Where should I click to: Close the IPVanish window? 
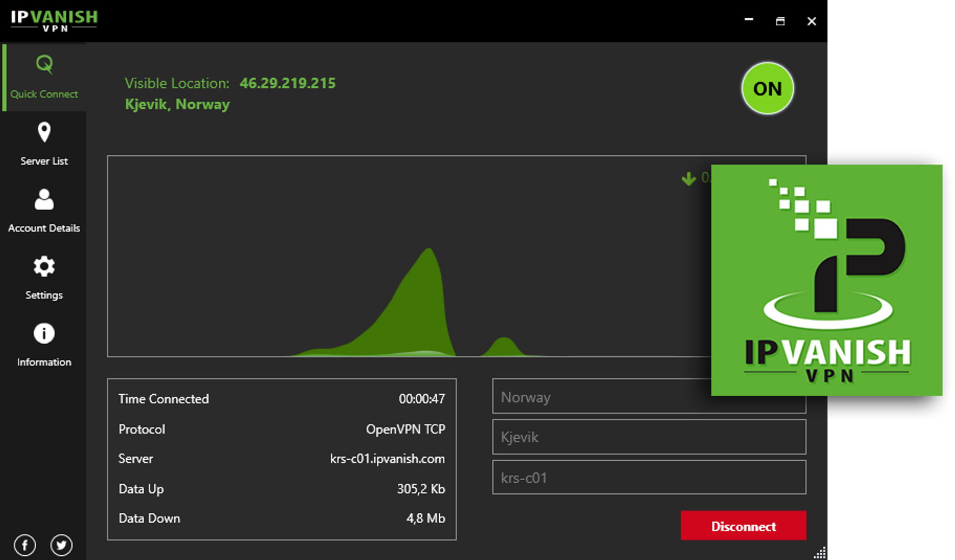(x=812, y=21)
